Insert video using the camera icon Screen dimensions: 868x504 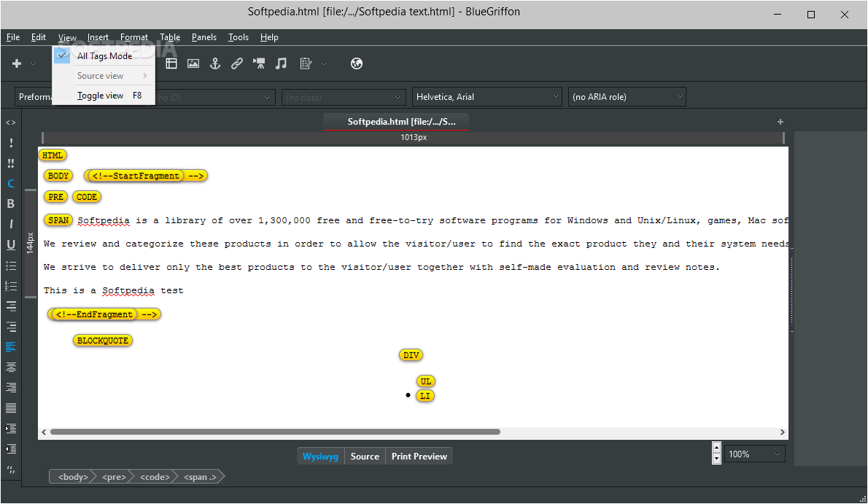(x=259, y=63)
